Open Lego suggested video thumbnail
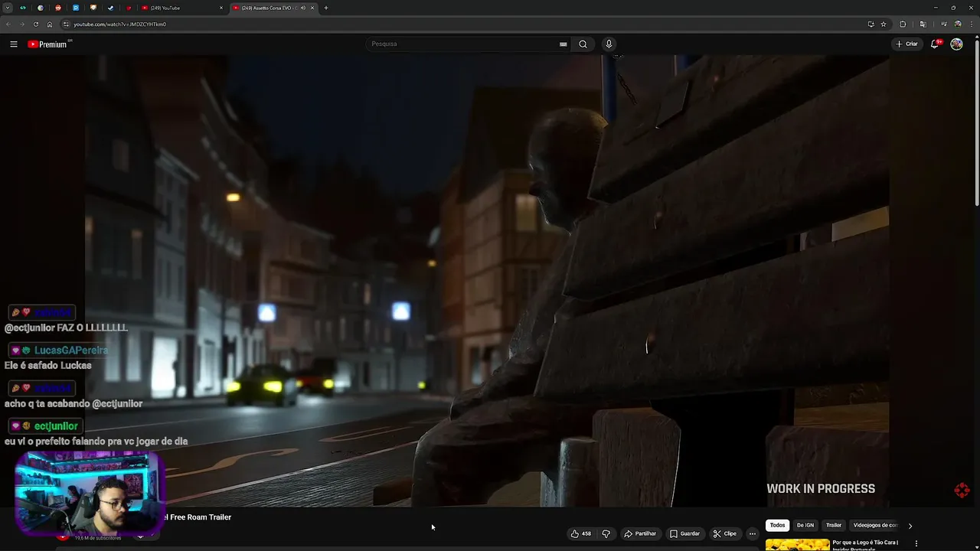This screenshot has height=551, width=980. click(797, 545)
